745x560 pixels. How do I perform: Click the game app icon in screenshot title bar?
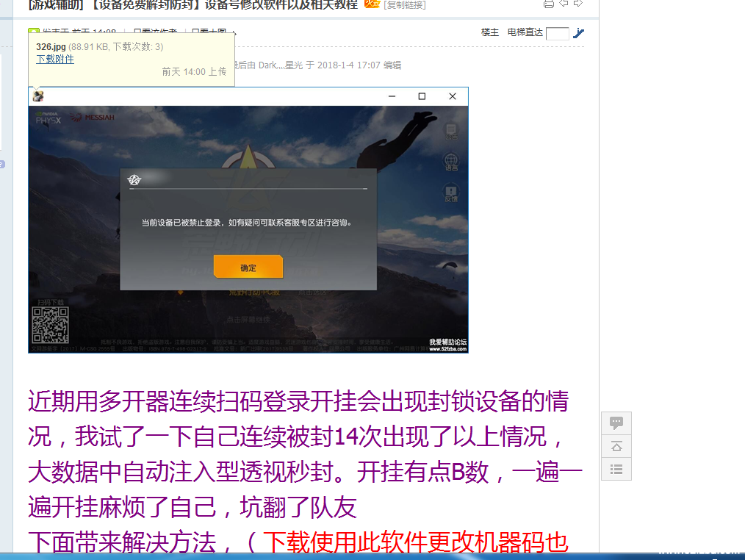38,96
